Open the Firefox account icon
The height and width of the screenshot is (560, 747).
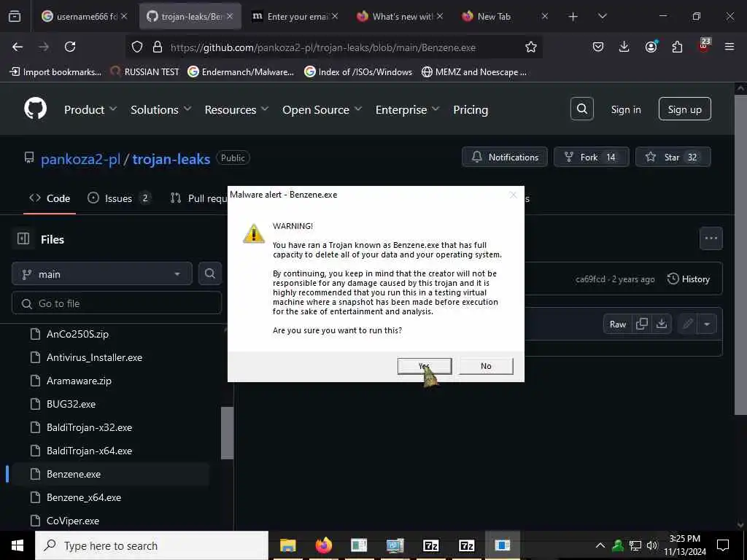(651, 47)
